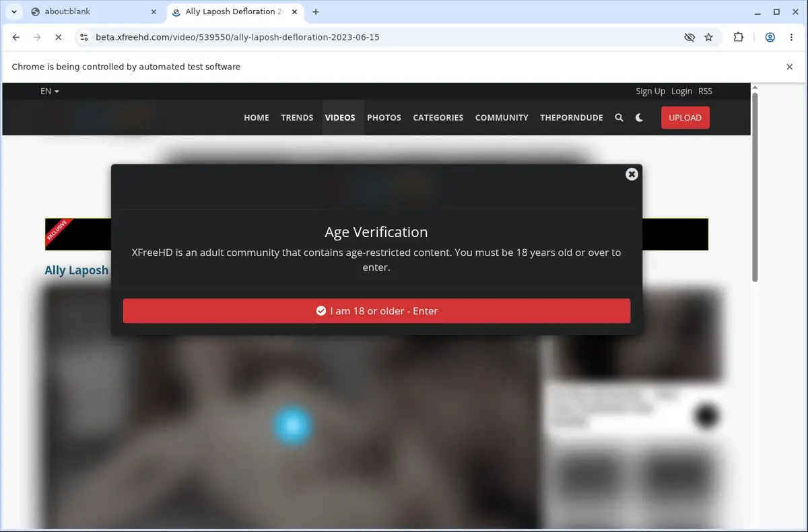The width and height of the screenshot is (808, 532).
Task: Open the tab search chevron in Chrome
Action: pos(14,11)
